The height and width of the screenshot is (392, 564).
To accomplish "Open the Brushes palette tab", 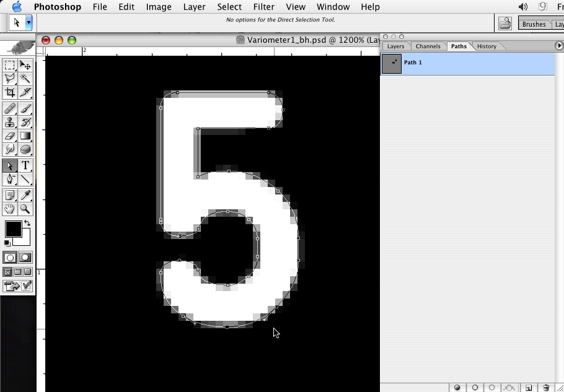I will point(534,24).
